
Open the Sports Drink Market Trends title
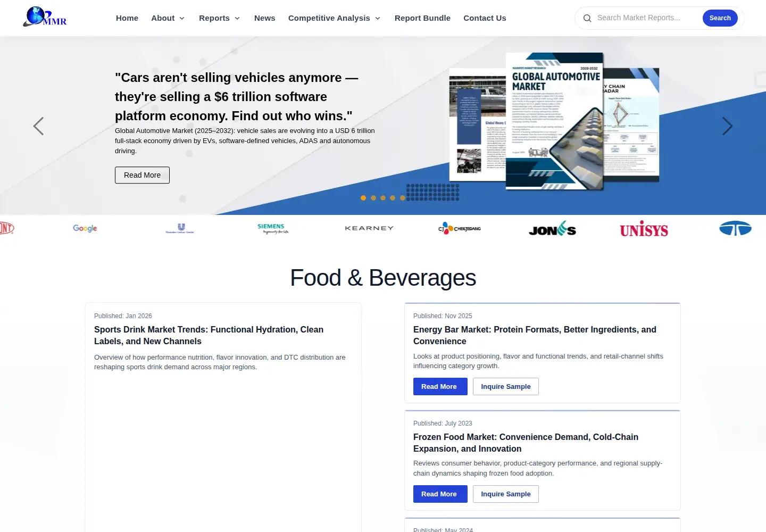pos(209,336)
